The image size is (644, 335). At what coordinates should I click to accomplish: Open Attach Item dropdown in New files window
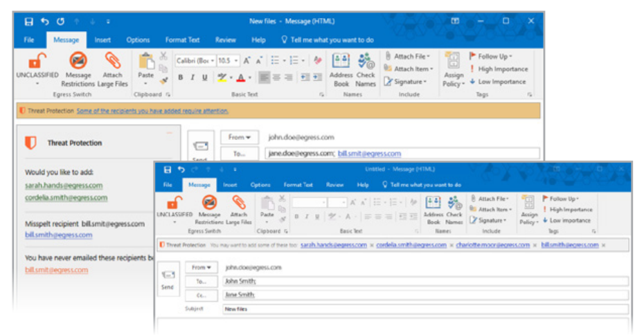tap(409, 69)
